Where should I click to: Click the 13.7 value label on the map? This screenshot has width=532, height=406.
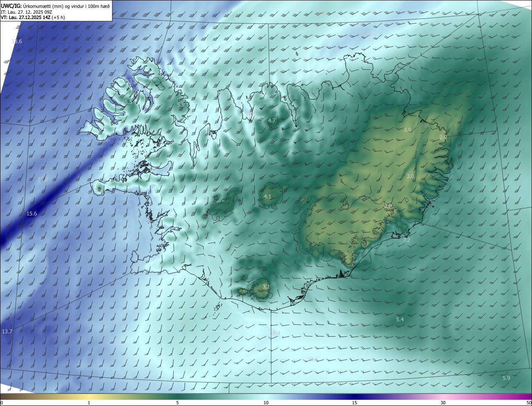pyautogui.click(x=7, y=331)
